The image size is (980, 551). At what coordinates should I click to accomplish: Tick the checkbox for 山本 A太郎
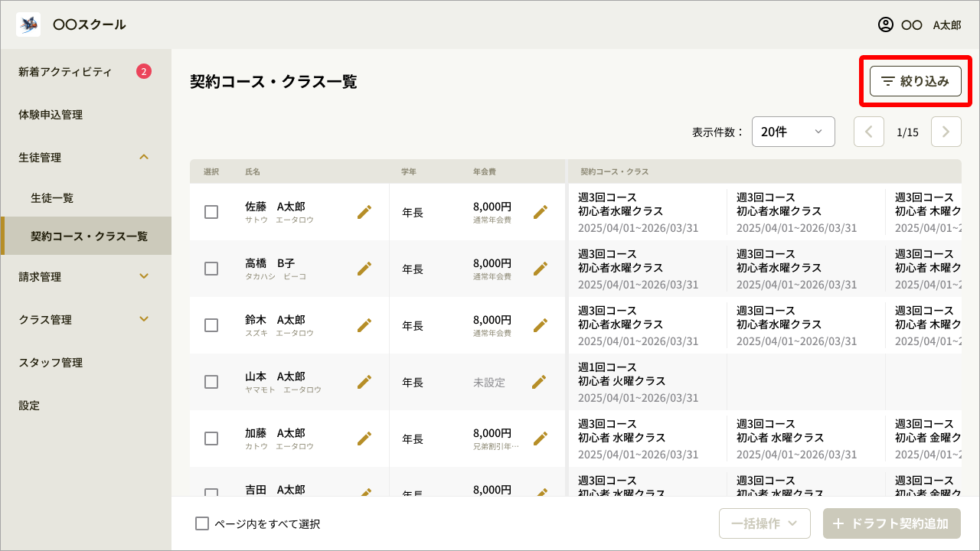[x=211, y=382]
